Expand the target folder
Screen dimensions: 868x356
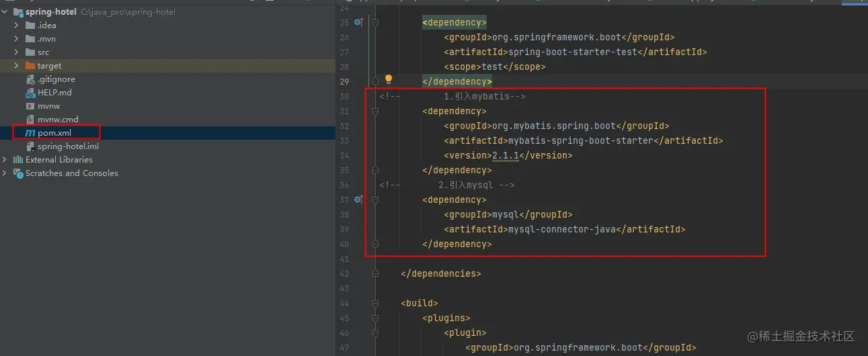[17, 66]
